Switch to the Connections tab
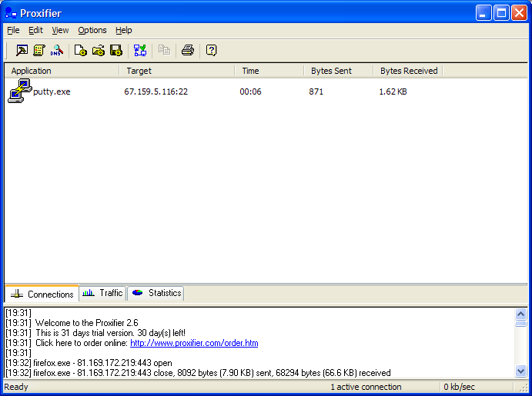Viewport: 532px width, 396px height. 42,294
